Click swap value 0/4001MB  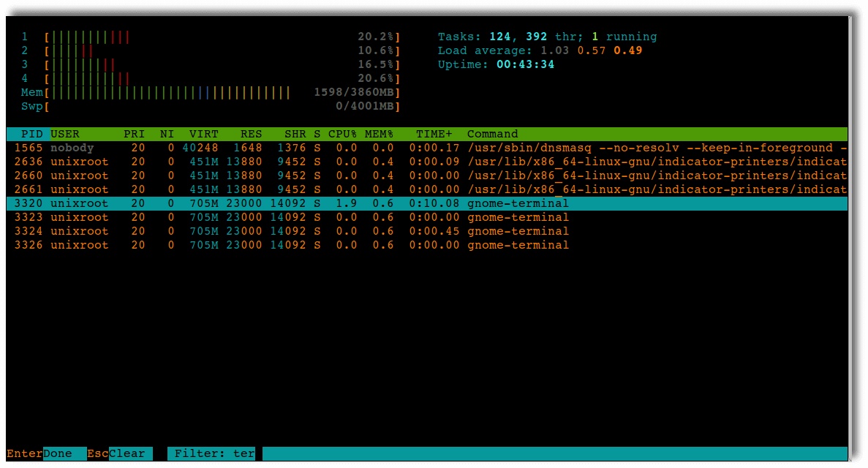[x=366, y=106]
